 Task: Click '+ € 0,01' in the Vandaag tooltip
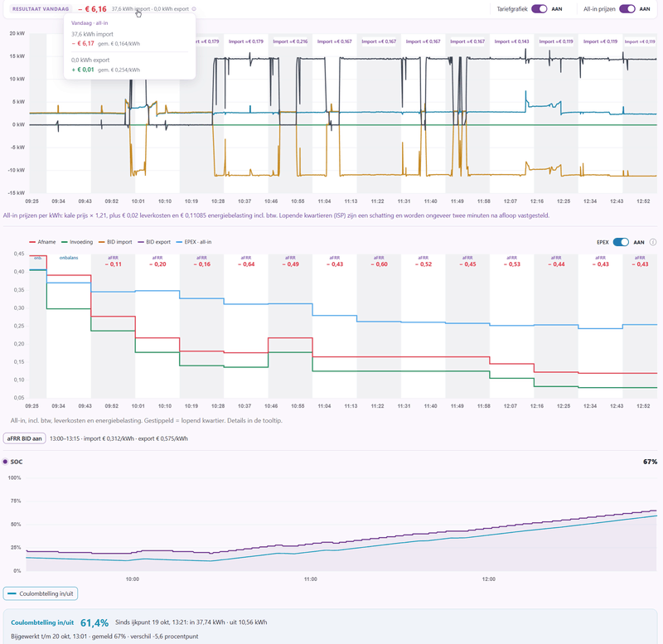pos(83,70)
